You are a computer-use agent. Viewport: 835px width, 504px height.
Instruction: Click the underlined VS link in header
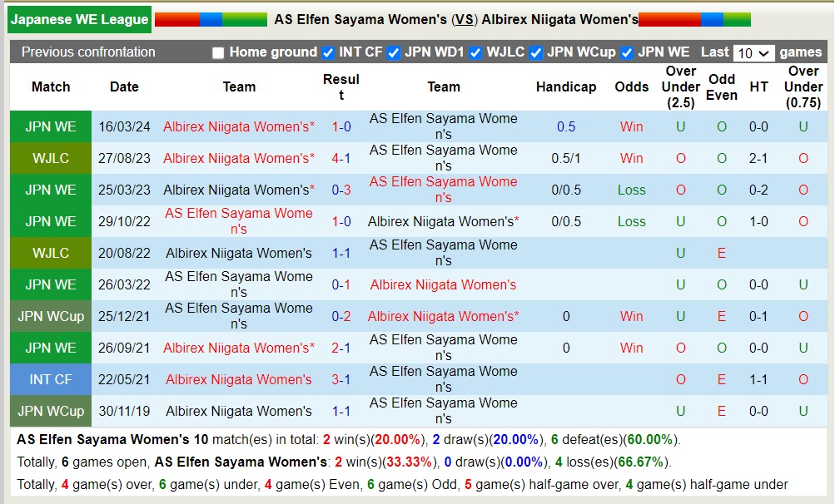tap(465, 19)
